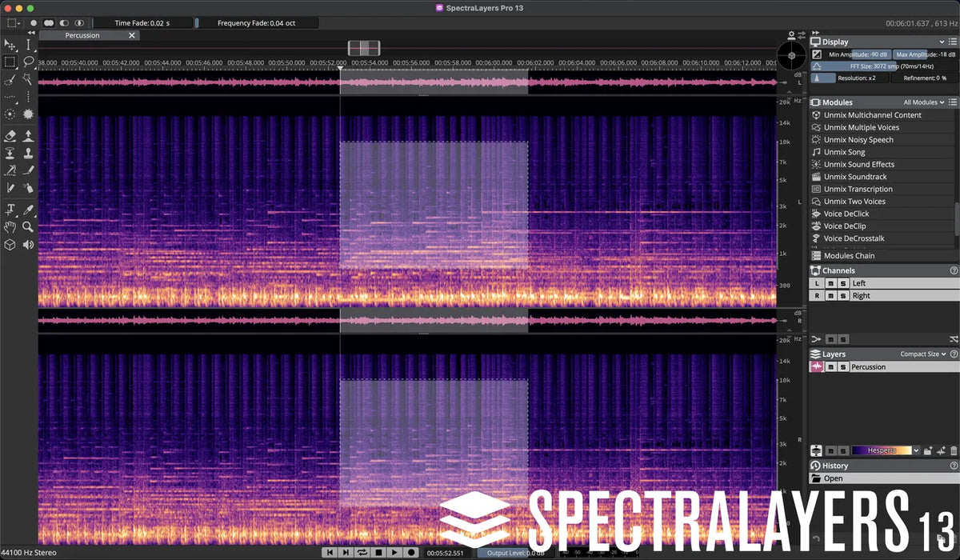Click the Percussion layer waveform thumbnail

tap(816, 366)
